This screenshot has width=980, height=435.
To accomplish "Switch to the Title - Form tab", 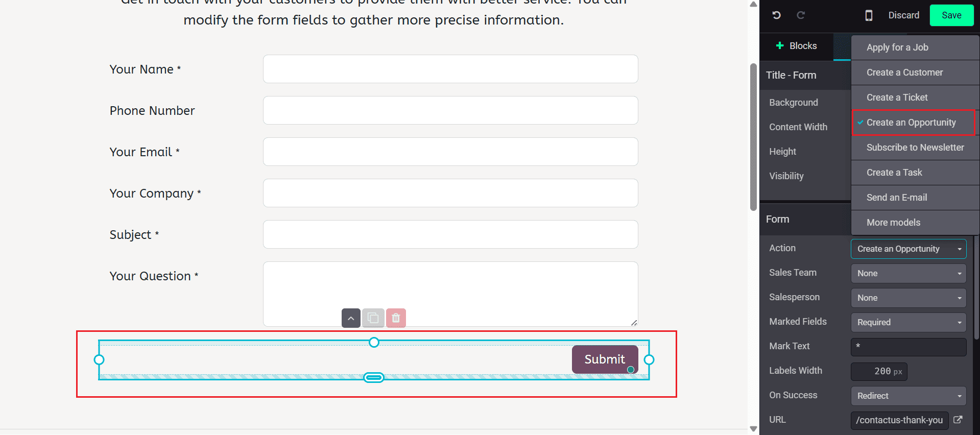I will click(791, 75).
